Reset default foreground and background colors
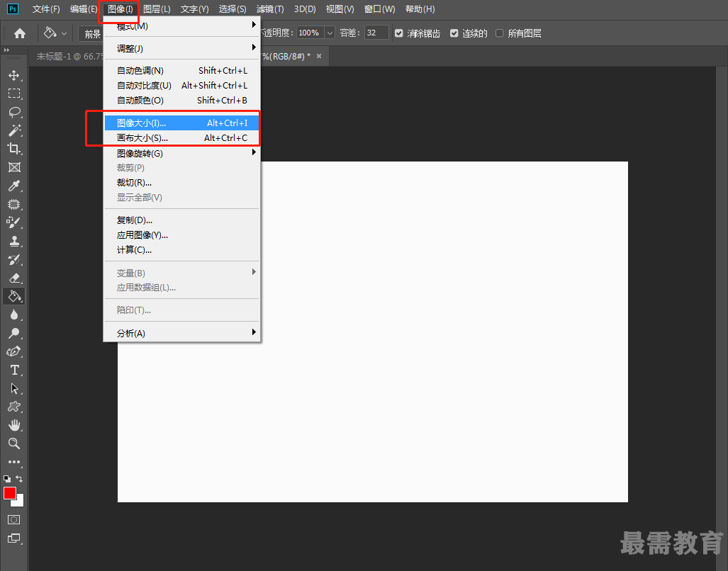728x571 pixels. pos(6,479)
